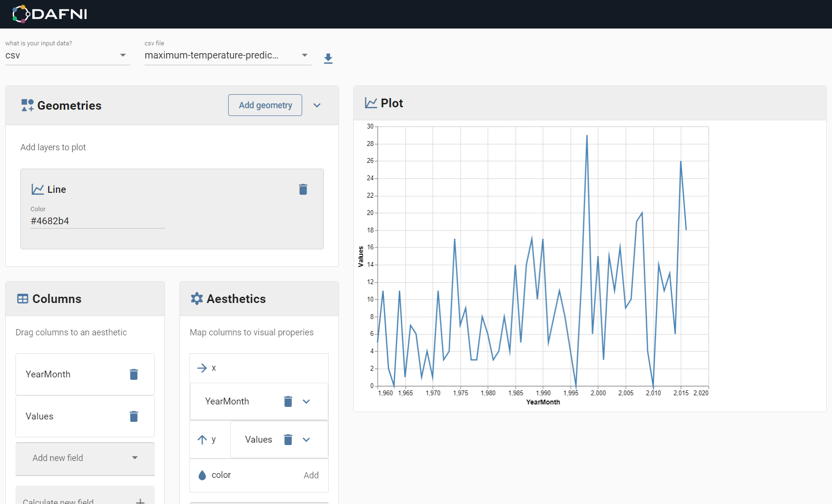Viewport: 832px width, 504px height.
Task: Download the maximum-temperature CSV file
Action: (x=328, y=58)
